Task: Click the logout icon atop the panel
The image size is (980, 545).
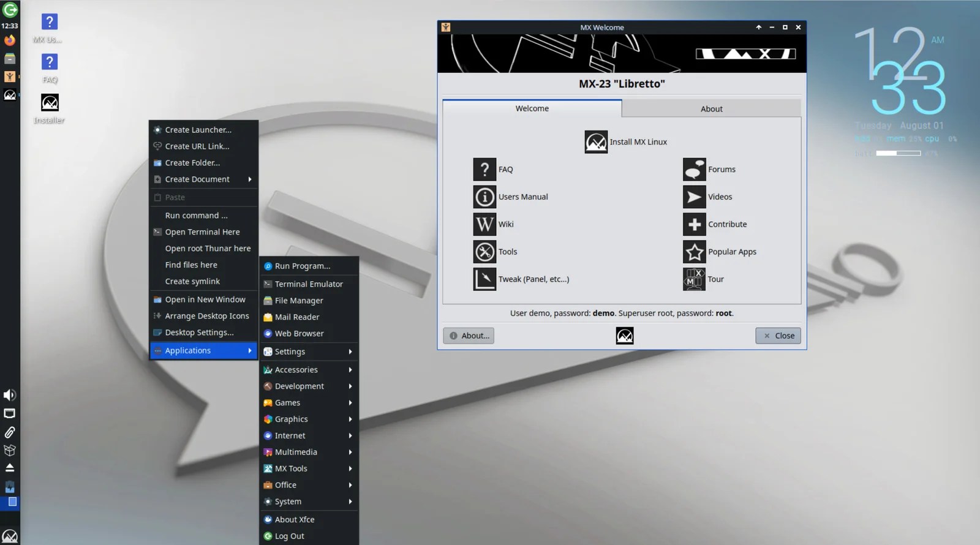Action: (10, 10)
